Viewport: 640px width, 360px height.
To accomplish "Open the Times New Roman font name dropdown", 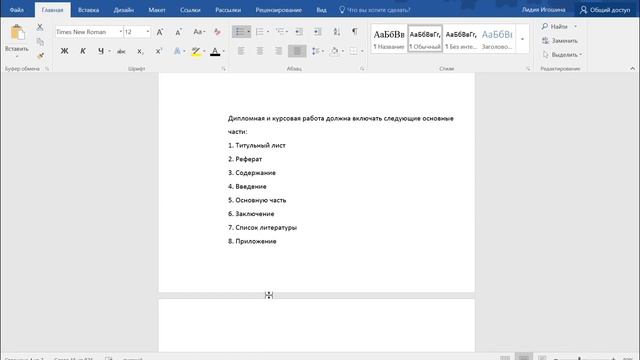I will [x=120, y=31].
